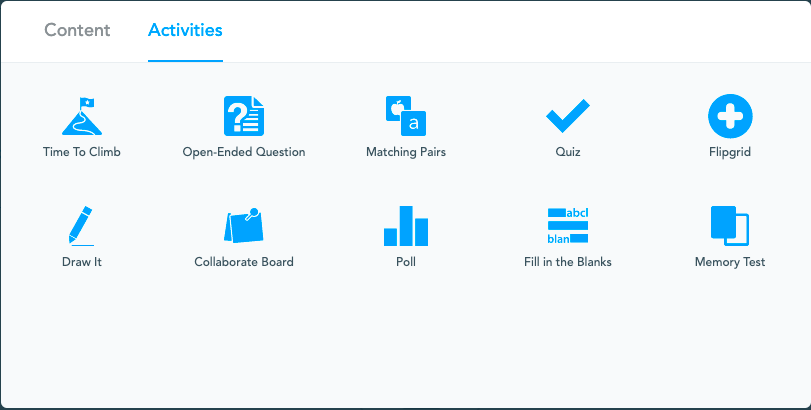
Task: Pick the Quiz checkmark icon
Action: click(568, 116)
